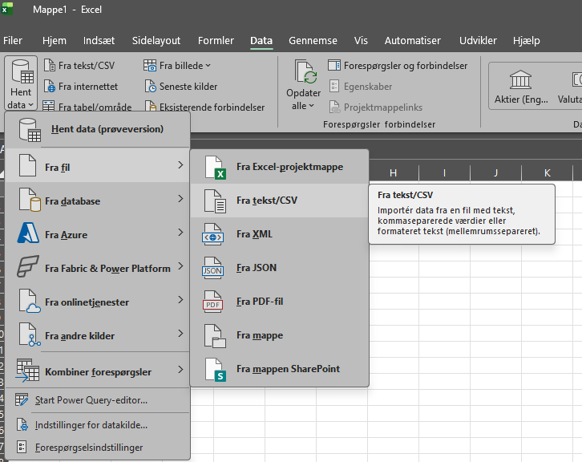Click the Fra tabel/område ribbon icon
Screen dimensions: 582x462
click(x=49, y=106)
